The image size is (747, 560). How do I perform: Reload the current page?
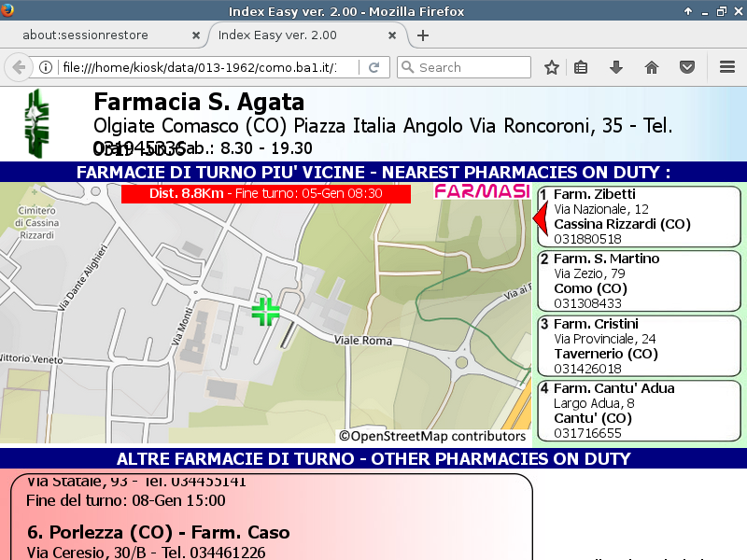[373, 67]
